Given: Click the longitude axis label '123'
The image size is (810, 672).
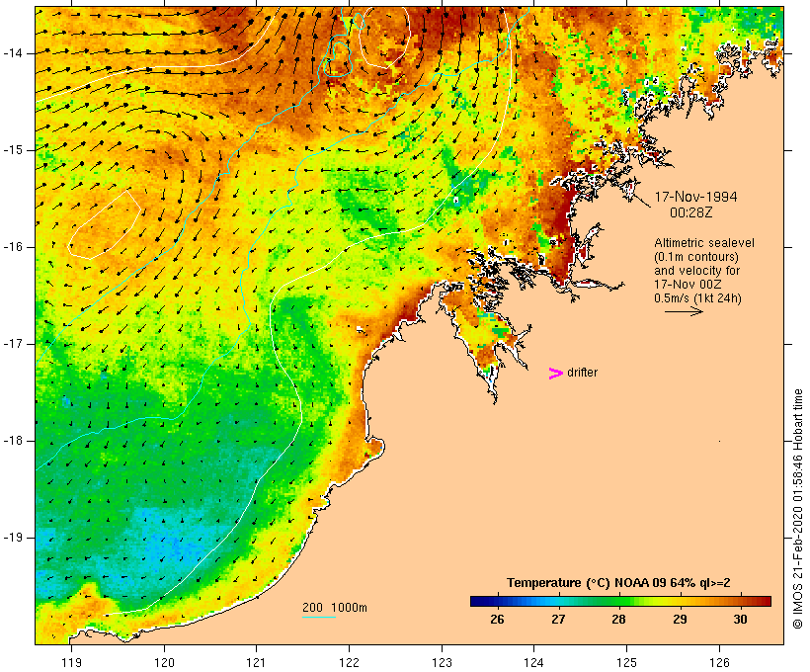Looking at the screenshot, I should click(x=442, y=662).
